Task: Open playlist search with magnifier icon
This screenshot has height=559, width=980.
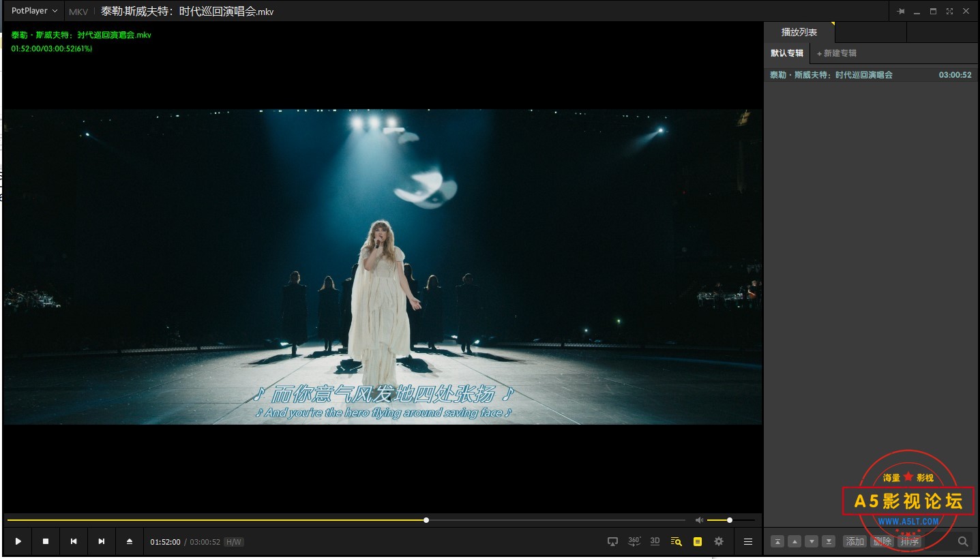Action: [963, 541]
